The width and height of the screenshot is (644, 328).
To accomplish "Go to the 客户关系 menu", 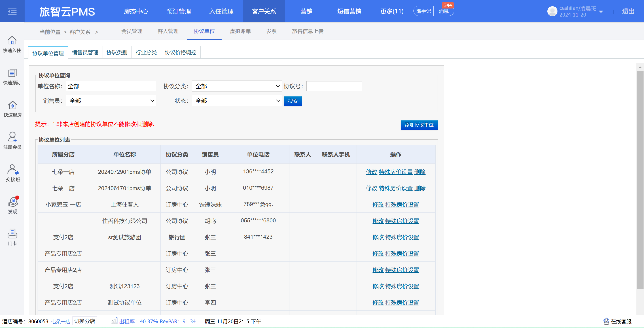I will click(264, 11).
